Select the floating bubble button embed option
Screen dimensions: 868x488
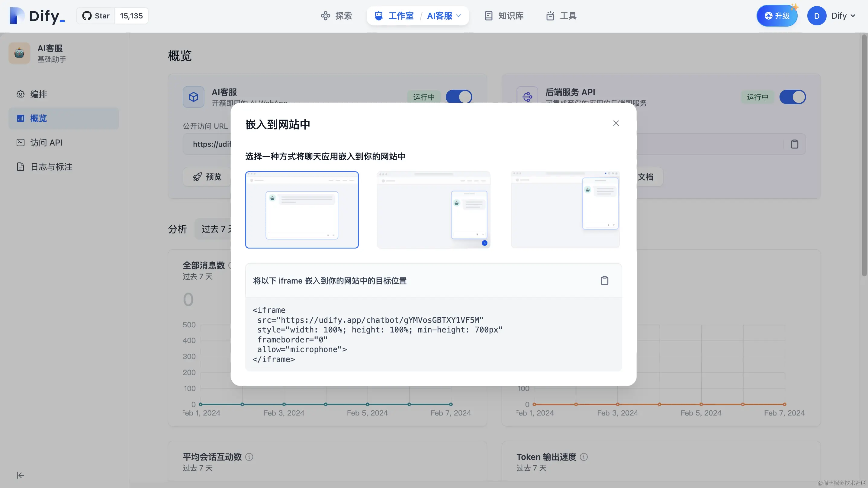[x=433, y=210]
